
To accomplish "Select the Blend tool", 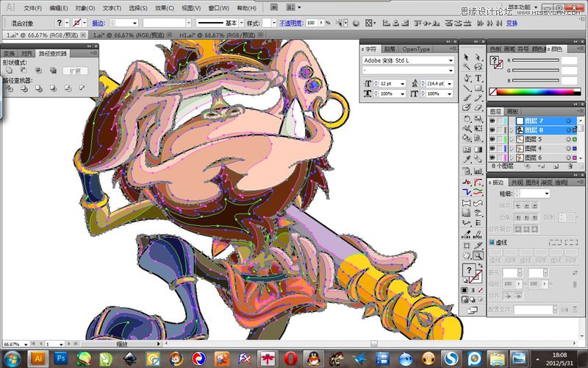I will 478,159.
